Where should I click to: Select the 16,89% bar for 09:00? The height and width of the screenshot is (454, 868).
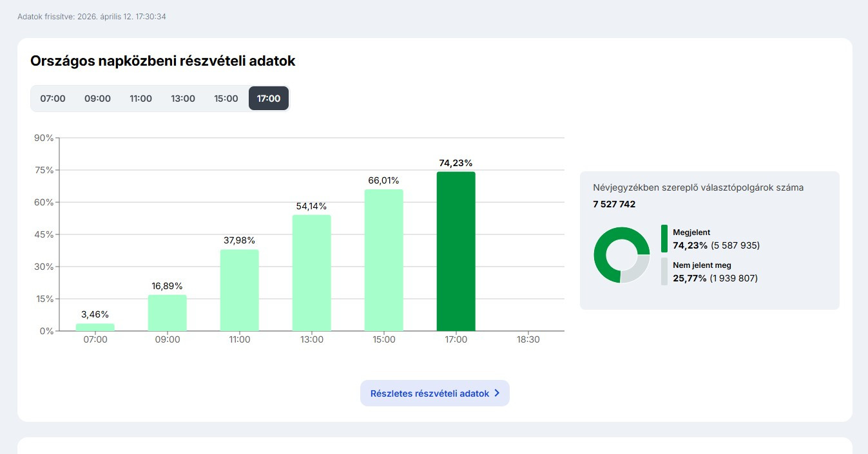click(168, 313)
